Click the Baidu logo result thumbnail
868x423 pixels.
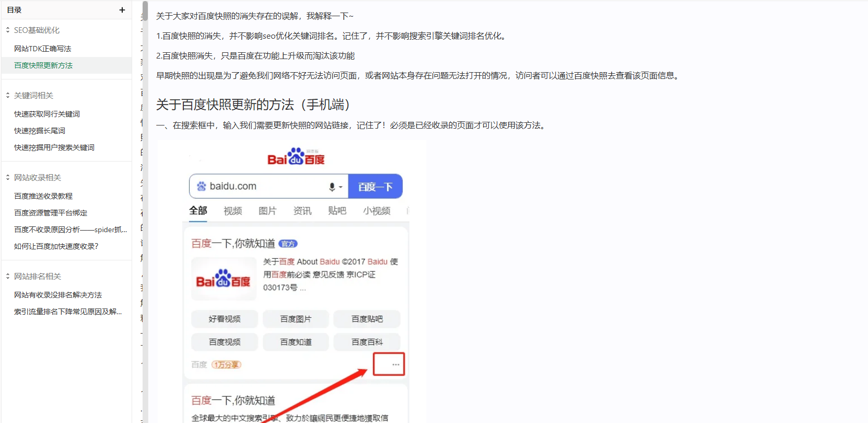coord(224,279)
